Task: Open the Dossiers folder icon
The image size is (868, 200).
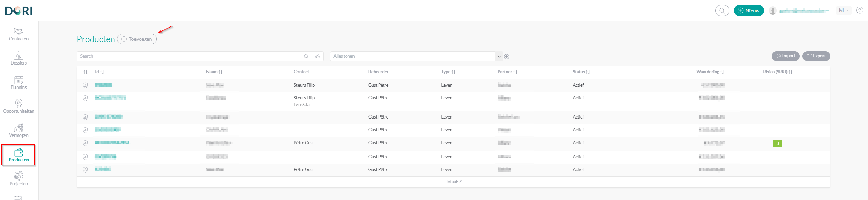Action: click(x=19, y=55)
